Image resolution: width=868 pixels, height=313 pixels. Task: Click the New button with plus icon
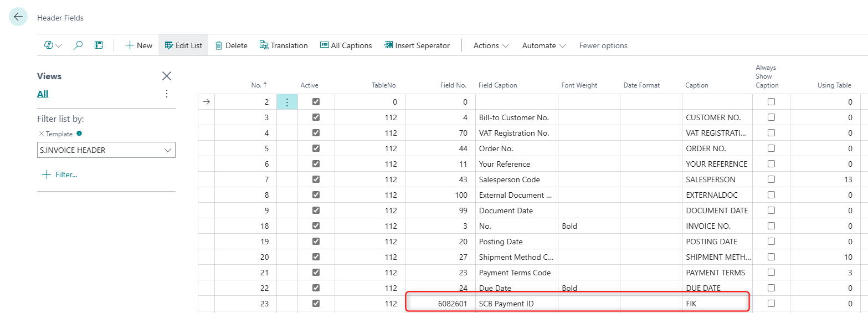pyautogui.click(x=138, y=45)
